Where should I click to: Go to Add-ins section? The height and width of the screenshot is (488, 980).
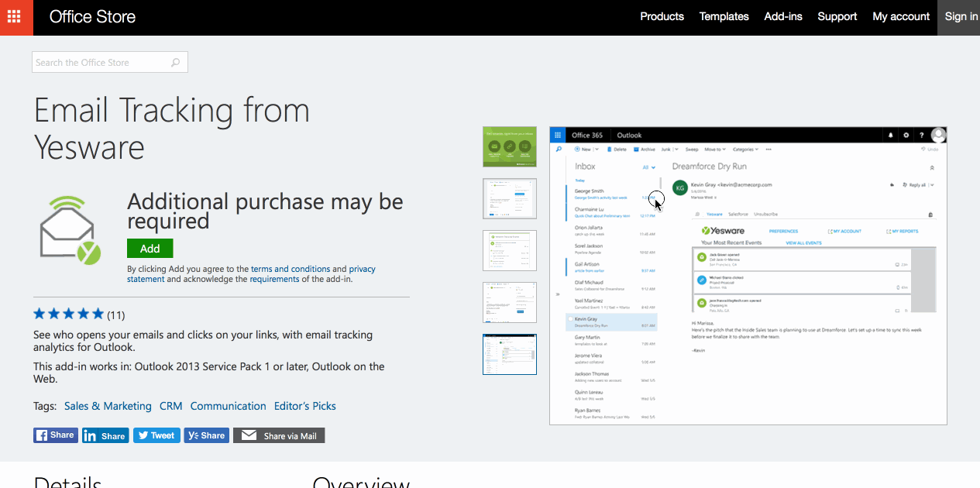click(x=783, y=16)
